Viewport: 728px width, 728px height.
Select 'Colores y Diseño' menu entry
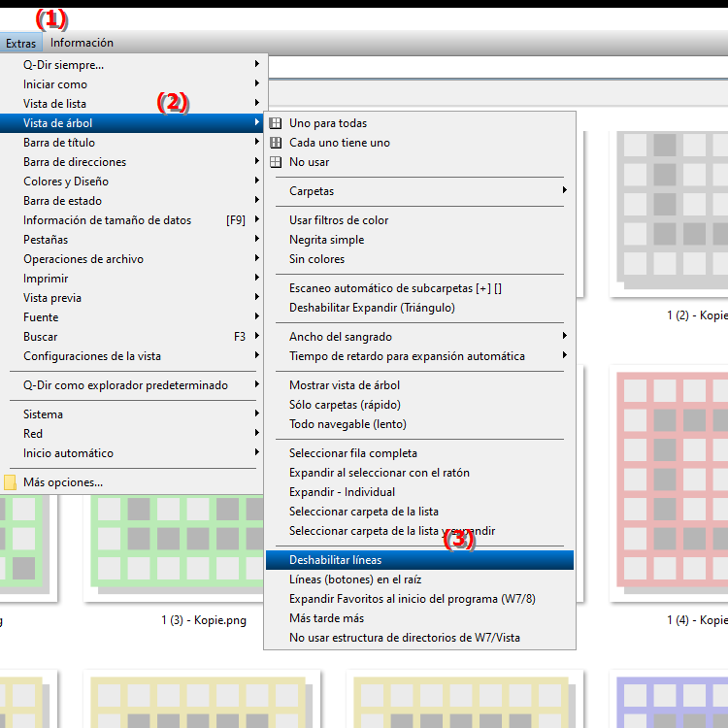tap(66, 182)
